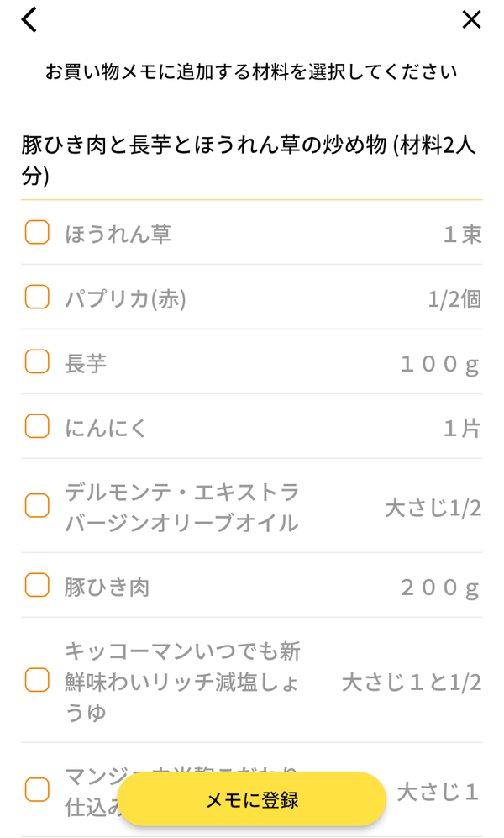Tap the 長芋 ingredient label
504x838 pixels.
(x=86, y=363)
